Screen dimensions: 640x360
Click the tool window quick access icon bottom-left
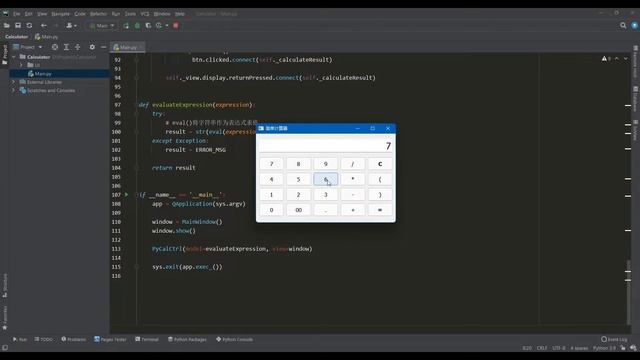[5, 348]
